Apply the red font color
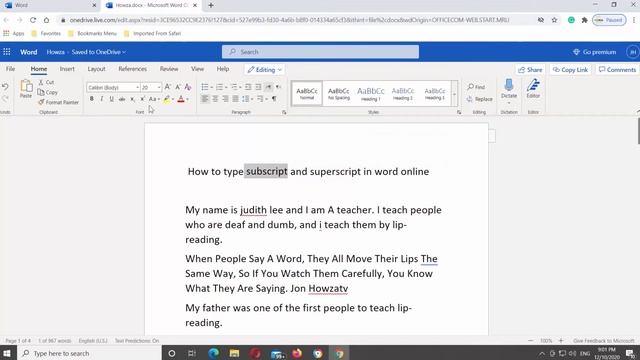The width and height of the screenshot is (640, 360). coord(181,99)
